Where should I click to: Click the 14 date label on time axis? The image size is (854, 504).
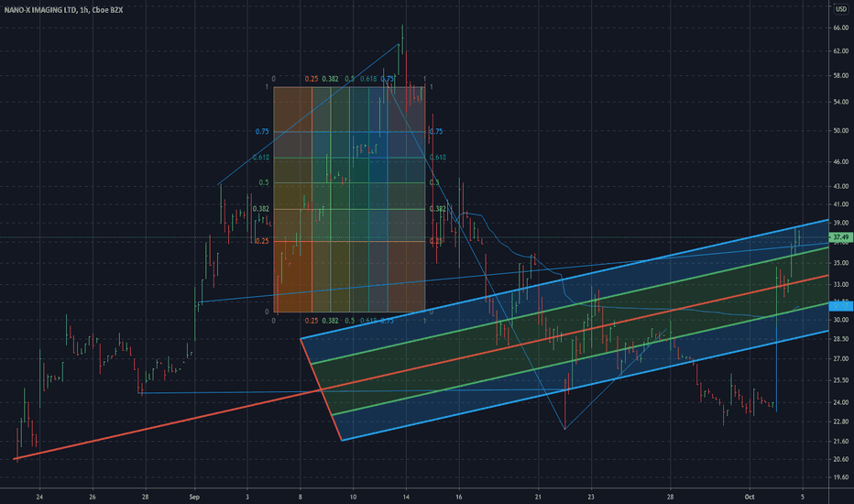click(x=406, y=497)
